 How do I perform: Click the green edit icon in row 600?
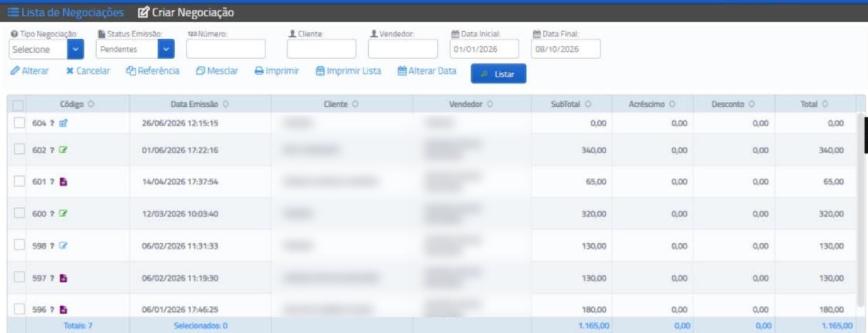tap(63, 214)
